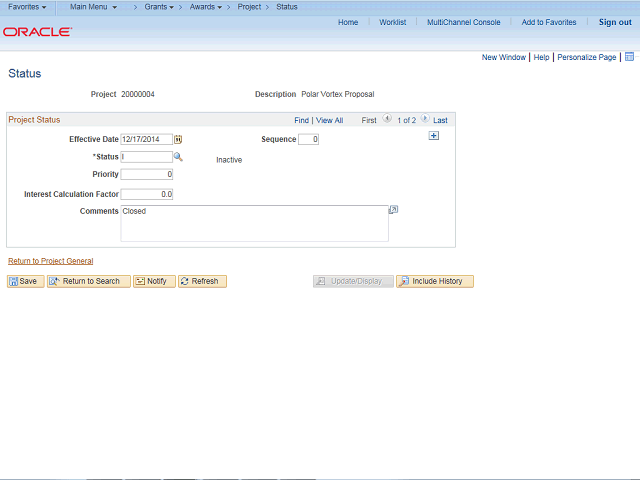Add this page to Favorites
This screenshot has height=480, width=640.
pyautogui.click(x=549, y=22)
